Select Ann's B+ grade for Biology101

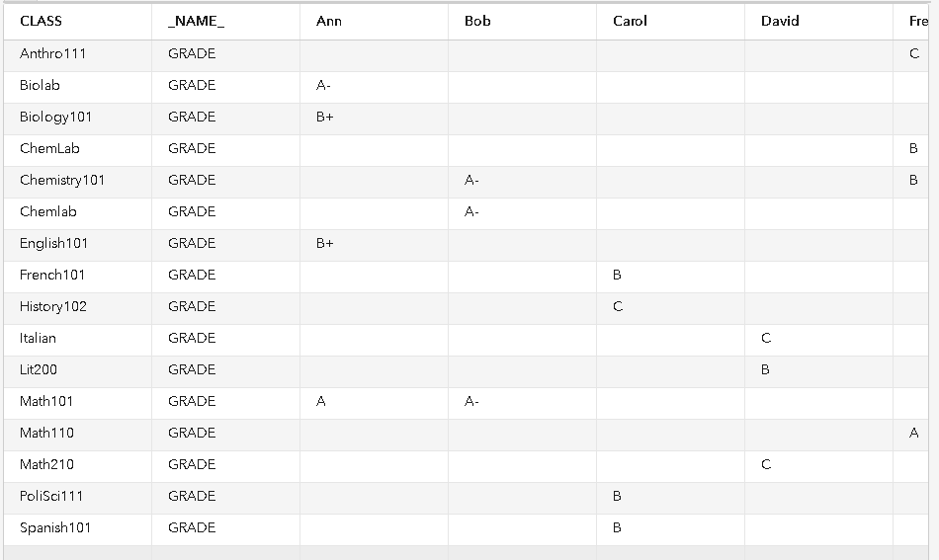325,117
